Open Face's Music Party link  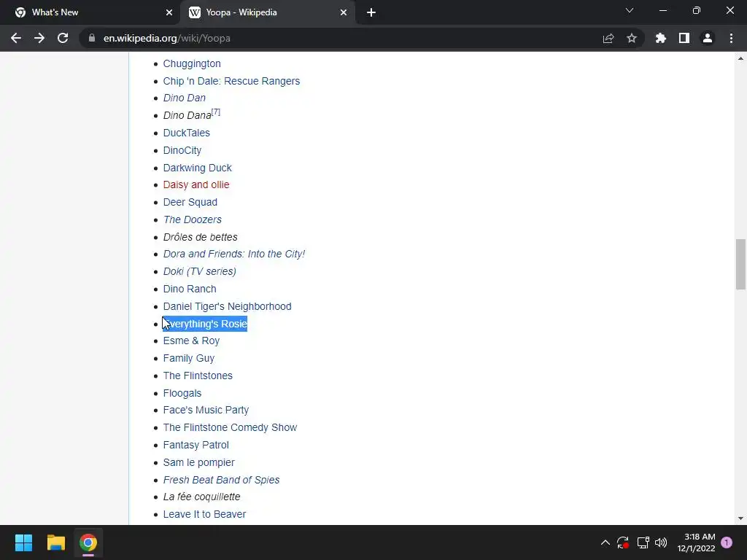(x=206, y=410)
